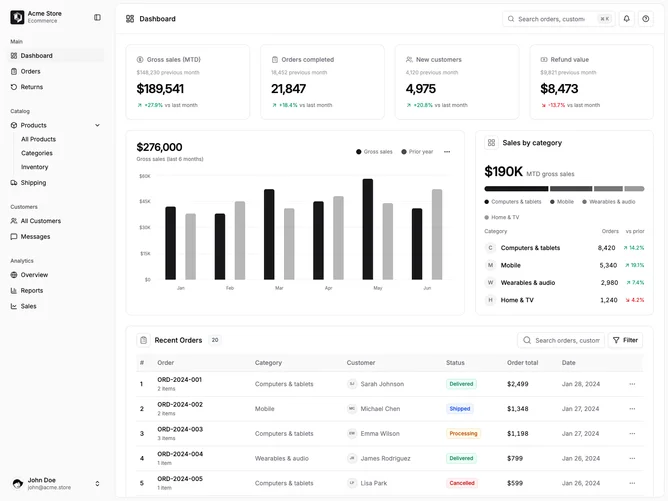Screen dimensions: 668x501
Task: Toggle the sidebar collapse icon
Action: pyautogui.click(x=97, y=17)
